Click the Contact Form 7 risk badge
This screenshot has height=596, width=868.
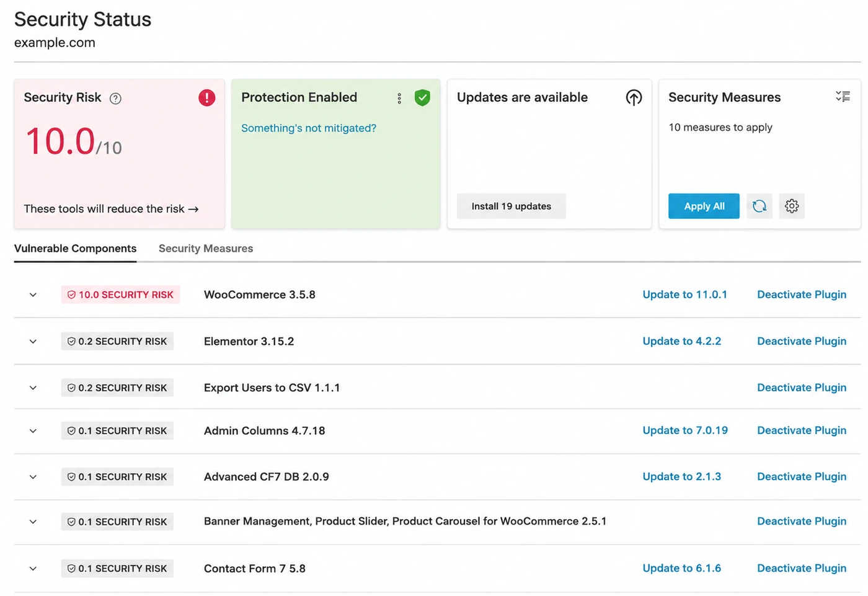coord(117,568)
